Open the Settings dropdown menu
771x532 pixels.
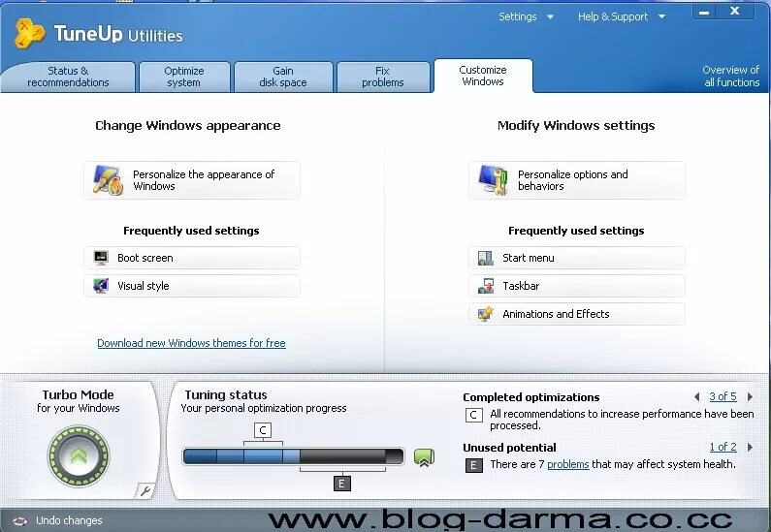click(527, 16)
